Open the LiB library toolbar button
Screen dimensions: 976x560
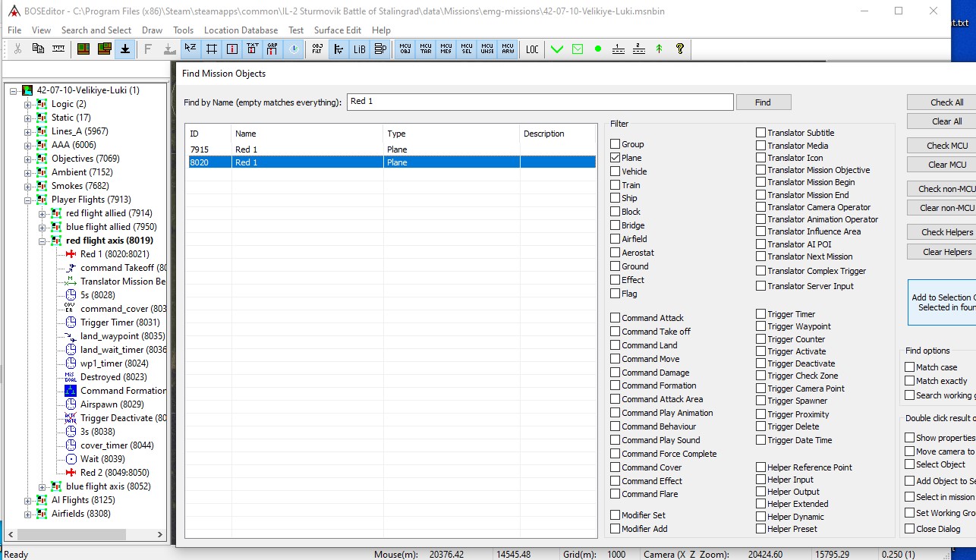[359, 49]
